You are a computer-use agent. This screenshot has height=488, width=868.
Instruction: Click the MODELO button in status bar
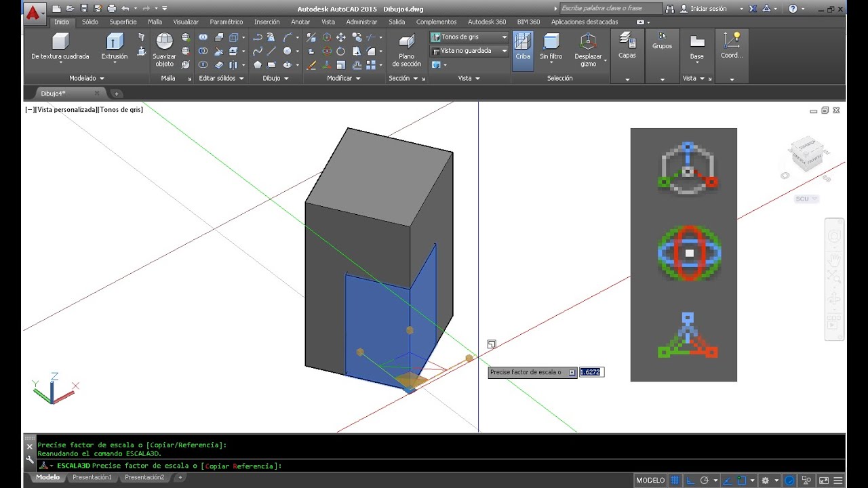click(x=650, y=480)
